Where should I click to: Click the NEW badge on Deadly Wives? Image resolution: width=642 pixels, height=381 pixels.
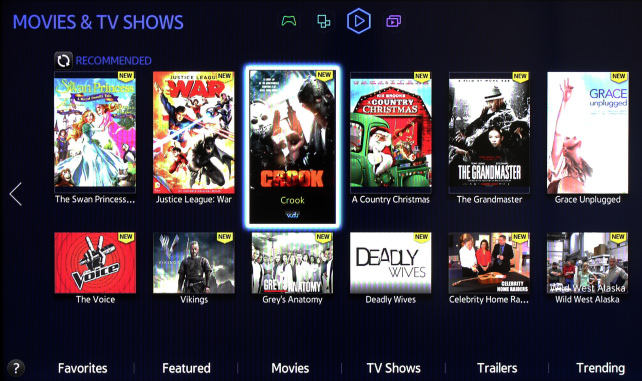[421, 237]
